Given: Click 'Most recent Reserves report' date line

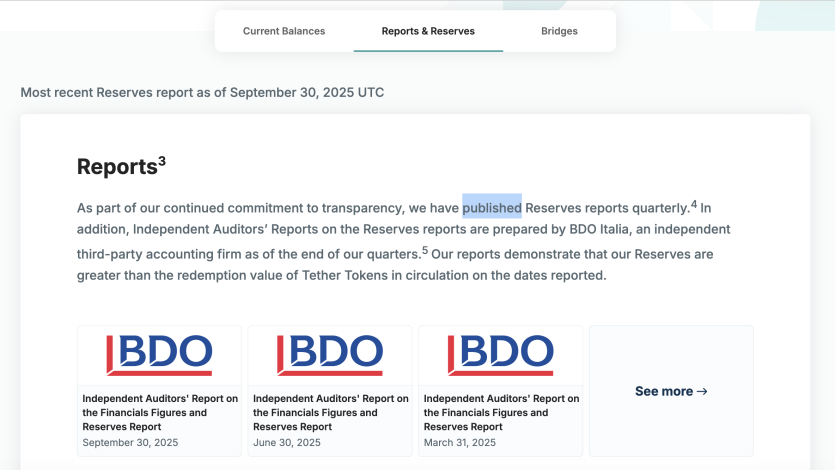Looking at the screenshot, I should coord(202,93).
